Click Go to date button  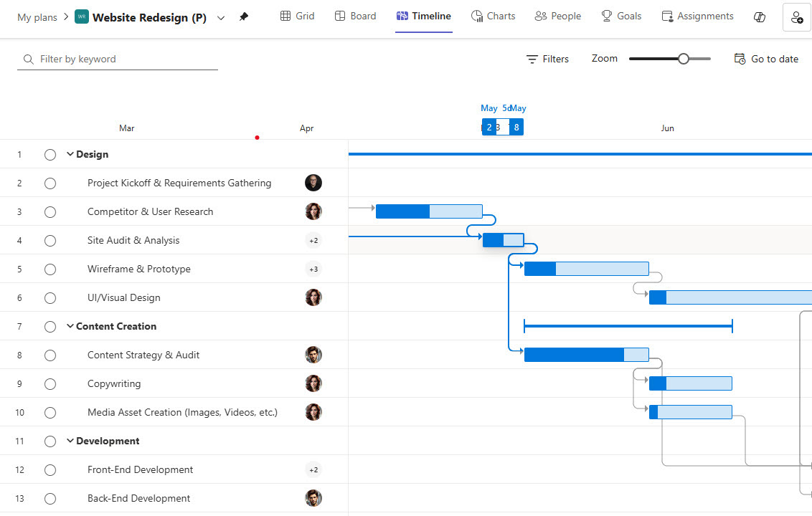click(x=766, y=59)
